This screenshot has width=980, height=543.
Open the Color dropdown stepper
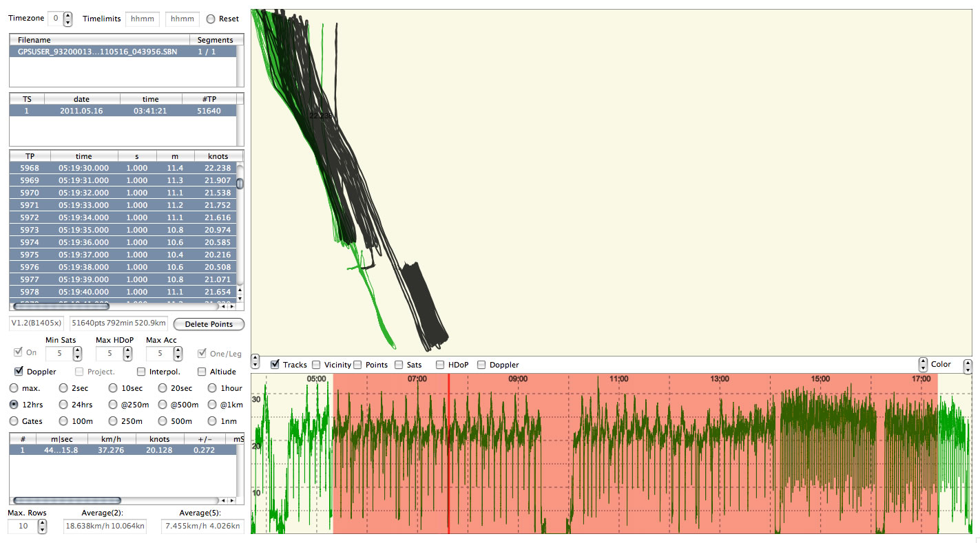click(x=923, y=364)
